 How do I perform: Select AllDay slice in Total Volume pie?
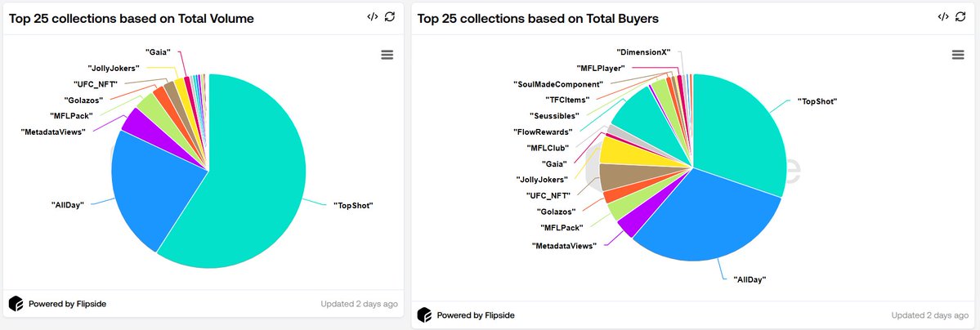pos(153,188)
